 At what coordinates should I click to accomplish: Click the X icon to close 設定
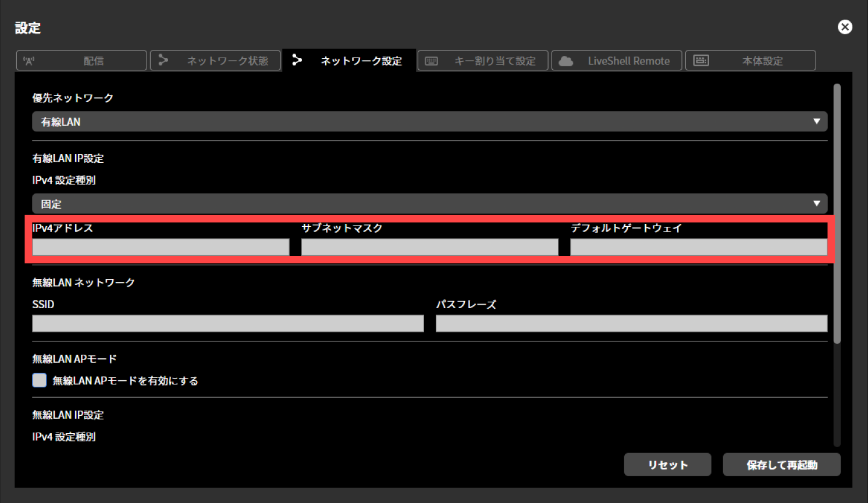845,27
